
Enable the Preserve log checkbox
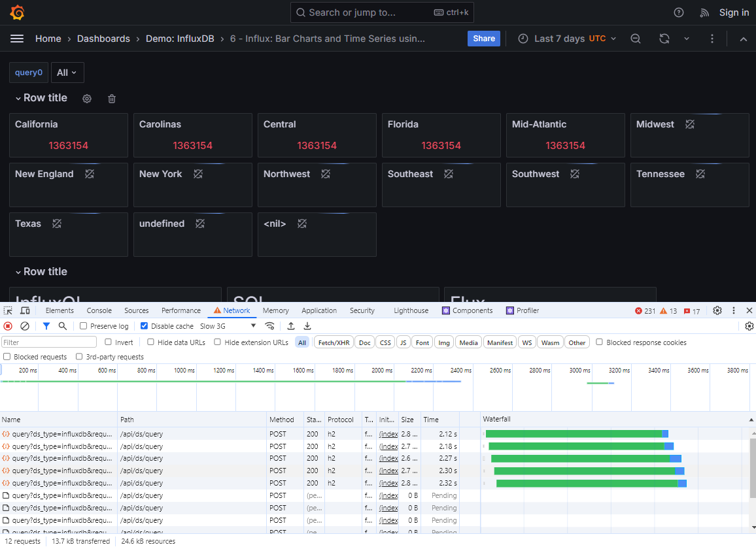(x=84, y=326)
